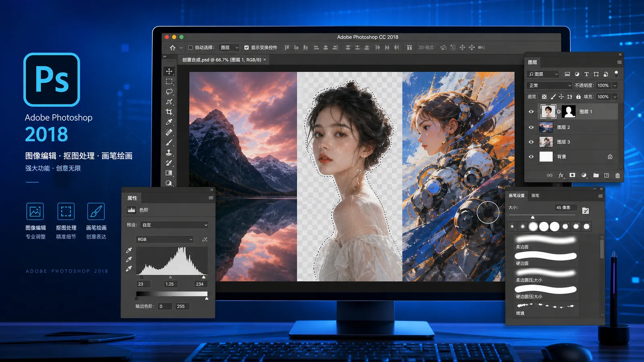Click the home icon in options bar

(173, 47)
